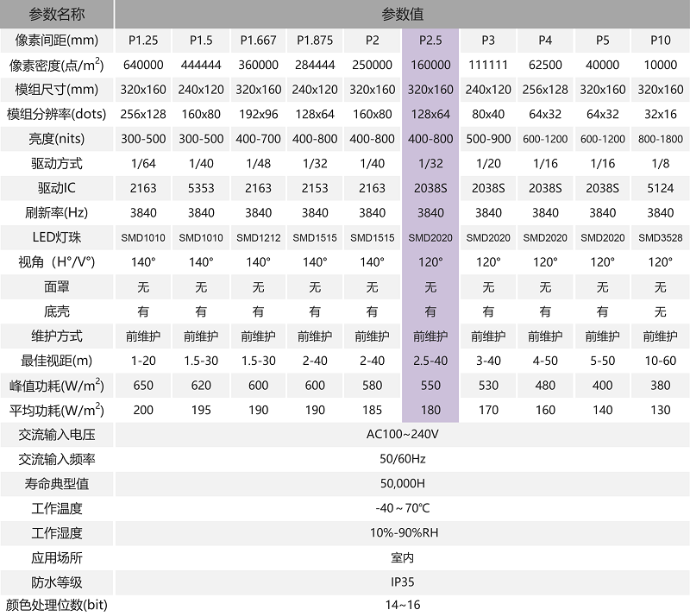The width and height of the screenshot is (690, 616).
Task: Click the SMD3528 LED cell
Action: tap(661, 237)
